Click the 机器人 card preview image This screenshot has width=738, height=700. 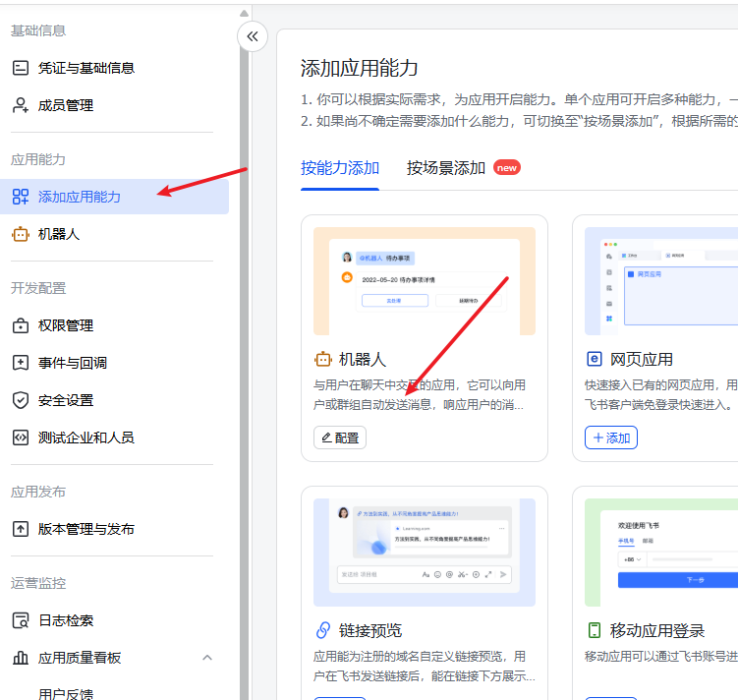(x=425, y=281)
